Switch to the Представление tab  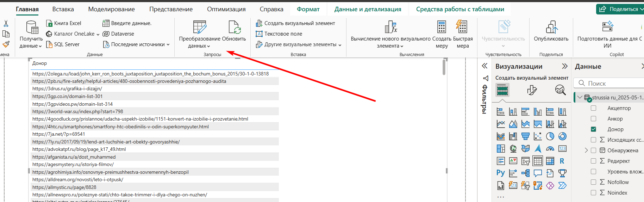click(171, 9)
